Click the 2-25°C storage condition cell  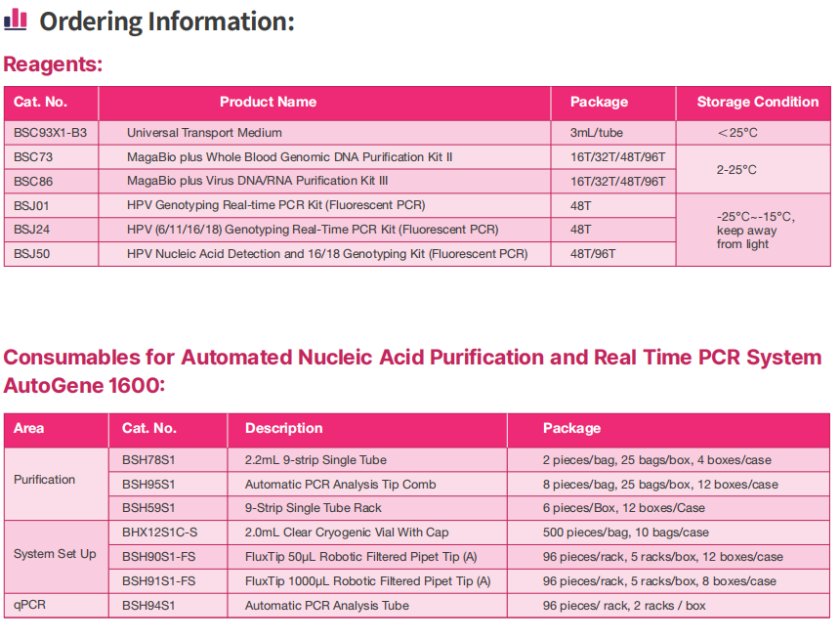click(736, 169)
